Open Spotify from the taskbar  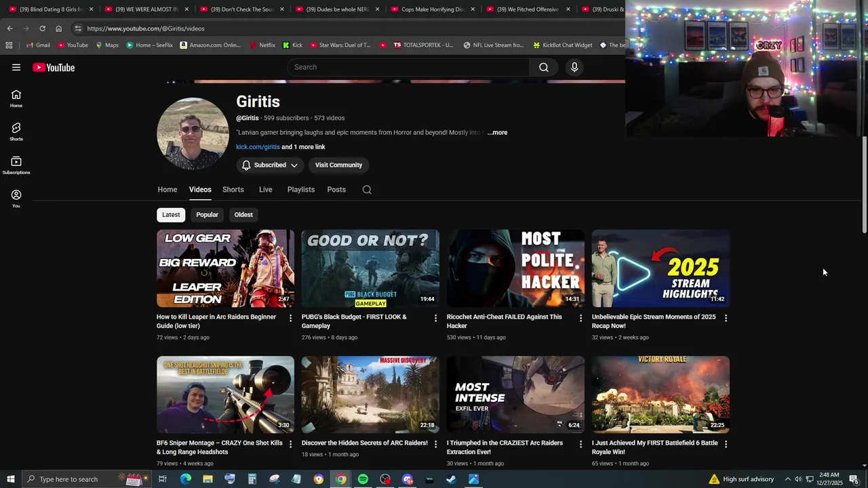tap(363, 479)
